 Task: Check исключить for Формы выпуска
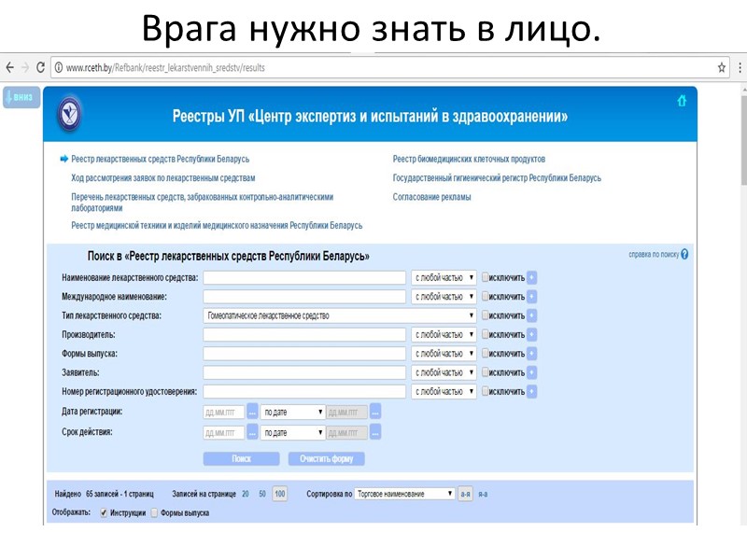click(485, 354)
